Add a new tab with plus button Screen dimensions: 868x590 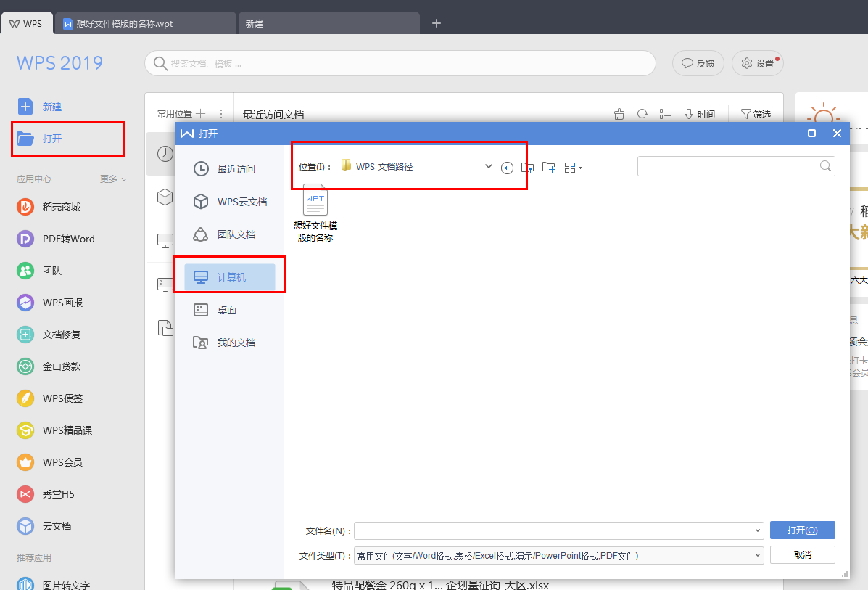coord(437,23)
